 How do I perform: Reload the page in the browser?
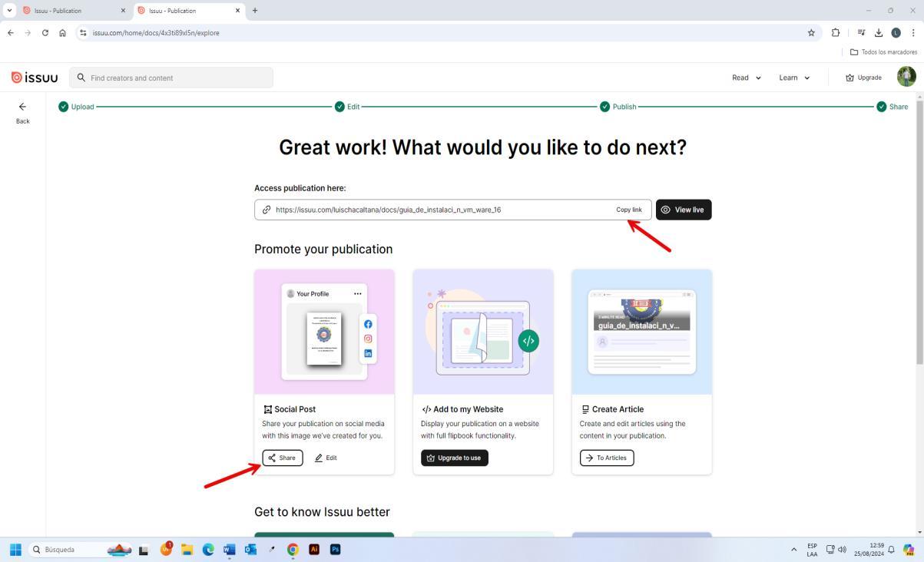[45, 33]
